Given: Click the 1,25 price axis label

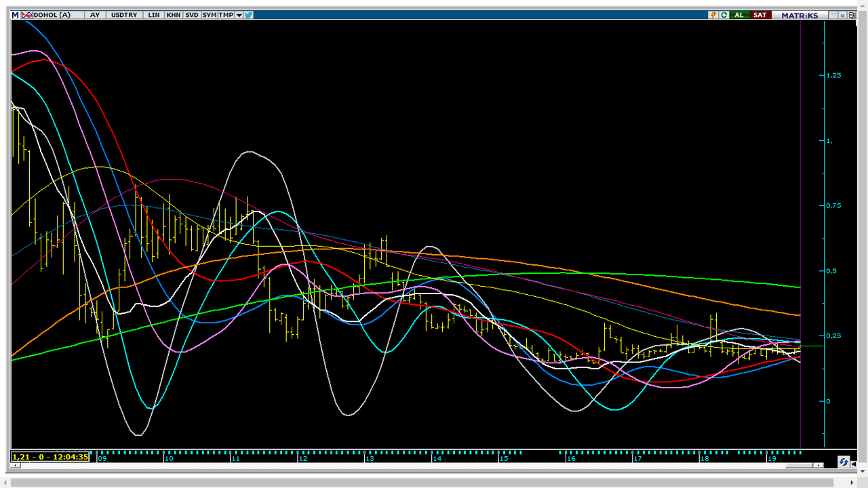Looking at the screenshot, I should [833, 75].
